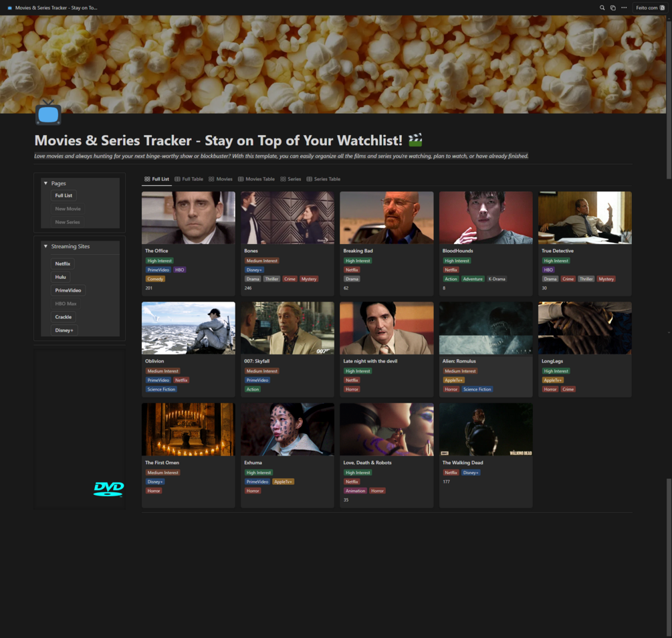Click gallery icon of Full List tab
Viewport: 672px width, 638px height.
coord(147,179)
